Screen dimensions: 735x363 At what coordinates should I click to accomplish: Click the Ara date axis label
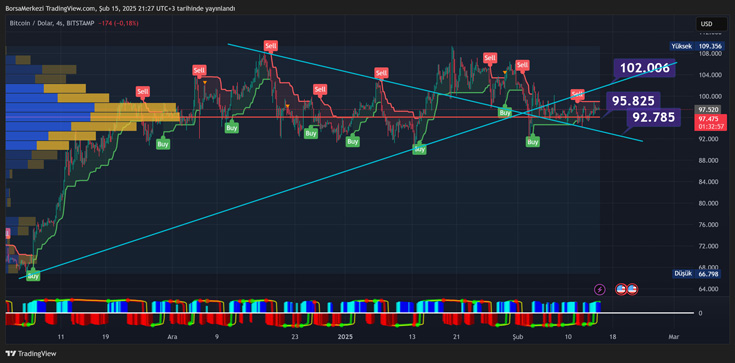(172, 337)
